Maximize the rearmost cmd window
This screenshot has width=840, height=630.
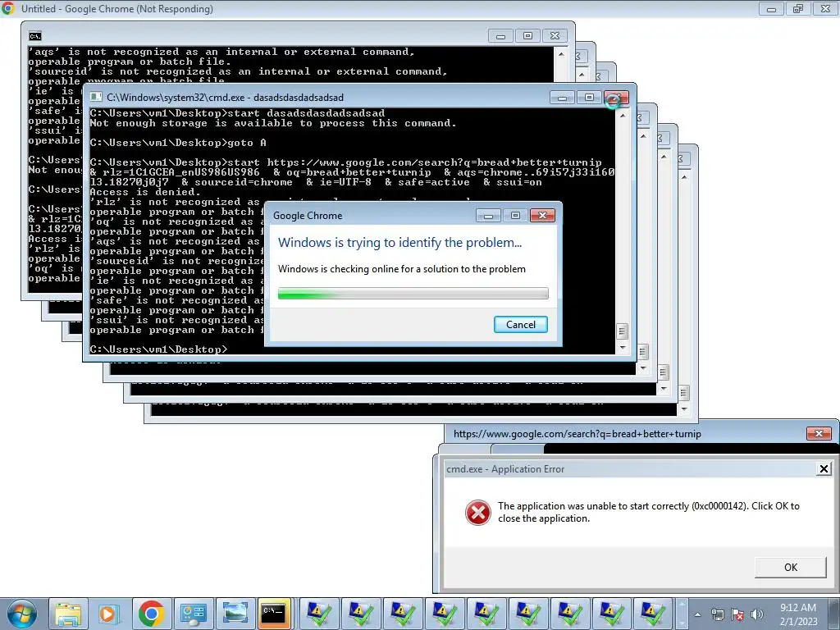527,36
